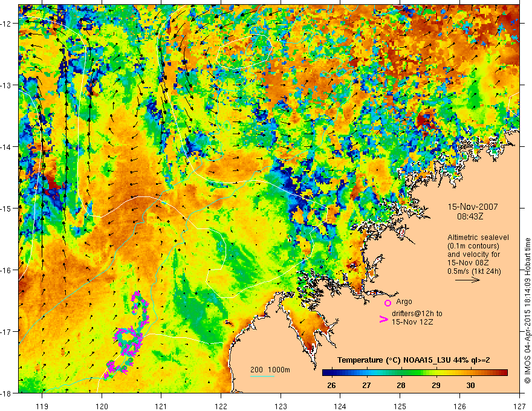Click longitude axis label 119

click(42, 406)
